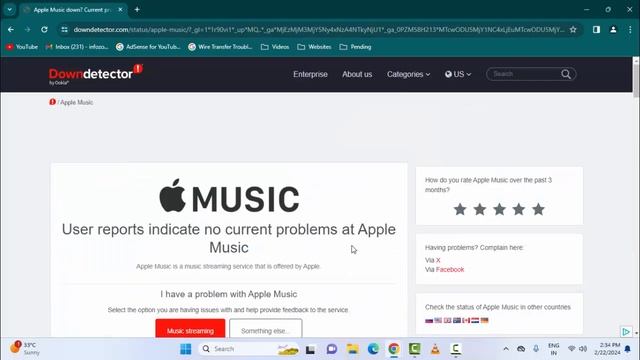The image size is (640, 360).
Task: Bookmark this page with star icon
Action: click(x=573, y=29)
